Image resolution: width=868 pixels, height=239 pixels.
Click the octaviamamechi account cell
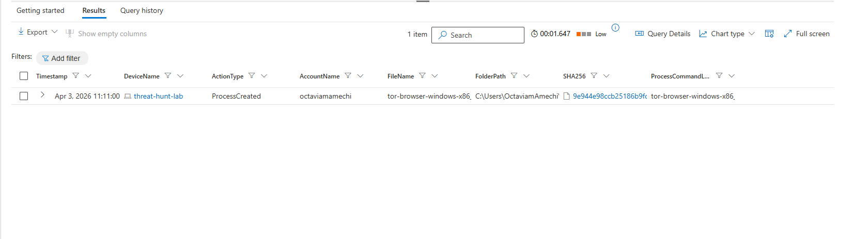326,96
